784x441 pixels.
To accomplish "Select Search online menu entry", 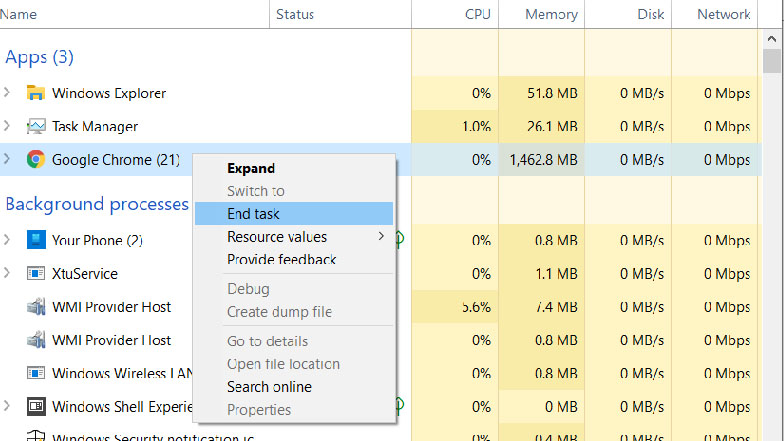I will 294,386.
